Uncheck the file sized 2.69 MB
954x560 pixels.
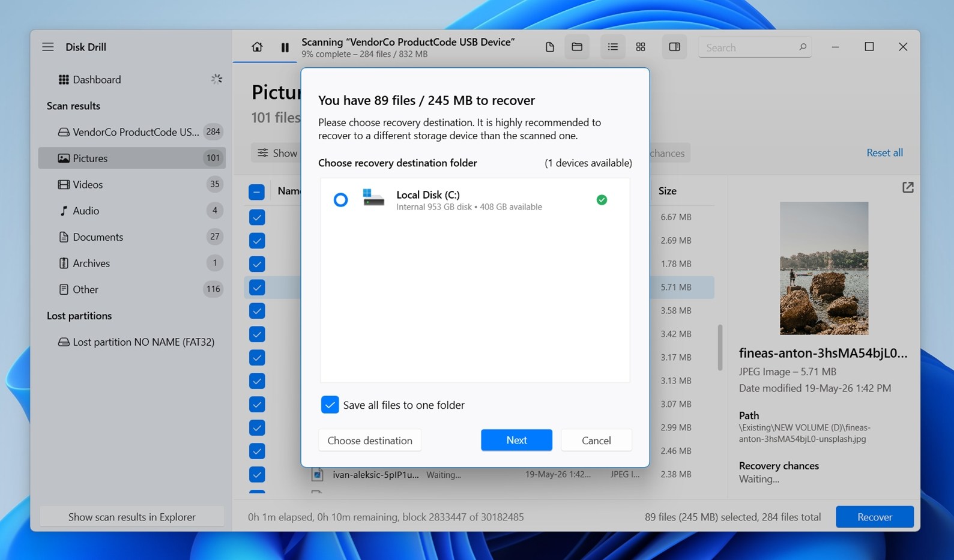257,241
